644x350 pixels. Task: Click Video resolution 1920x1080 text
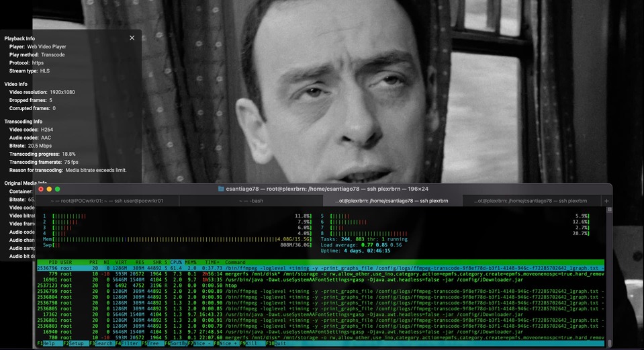[x=42, y=93]
